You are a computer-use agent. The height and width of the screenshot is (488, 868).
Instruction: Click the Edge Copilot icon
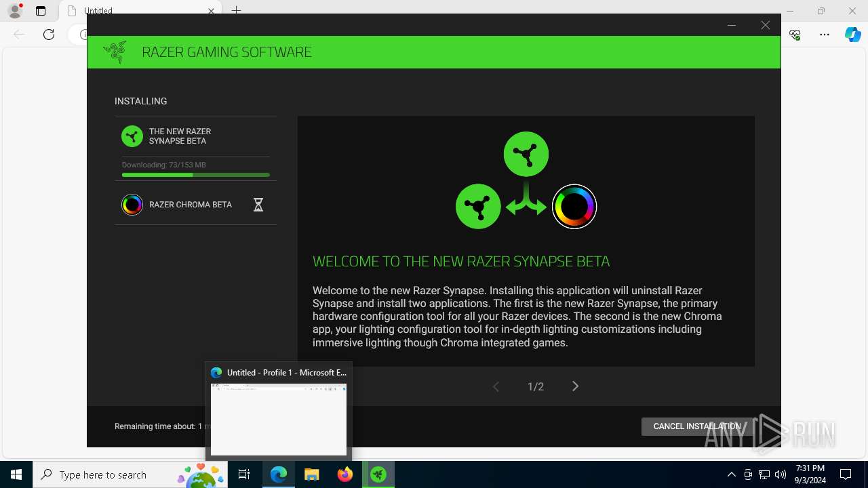pos(852,35)
